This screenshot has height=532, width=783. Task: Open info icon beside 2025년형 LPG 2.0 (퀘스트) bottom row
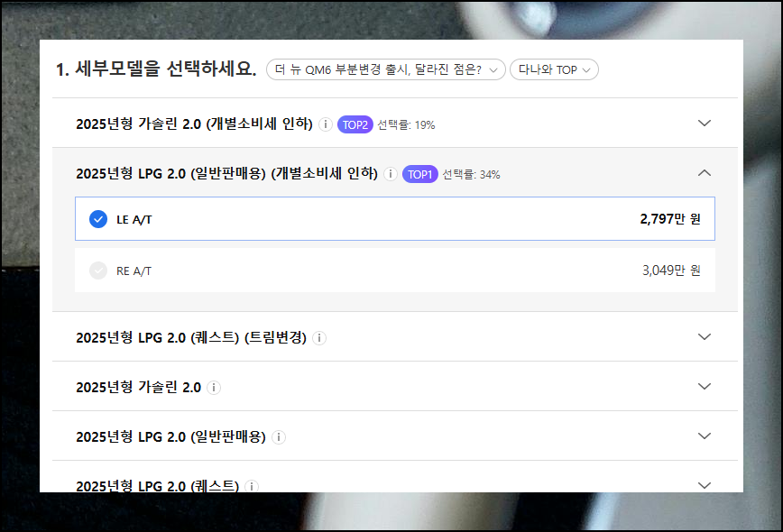(x=252, y=486)
